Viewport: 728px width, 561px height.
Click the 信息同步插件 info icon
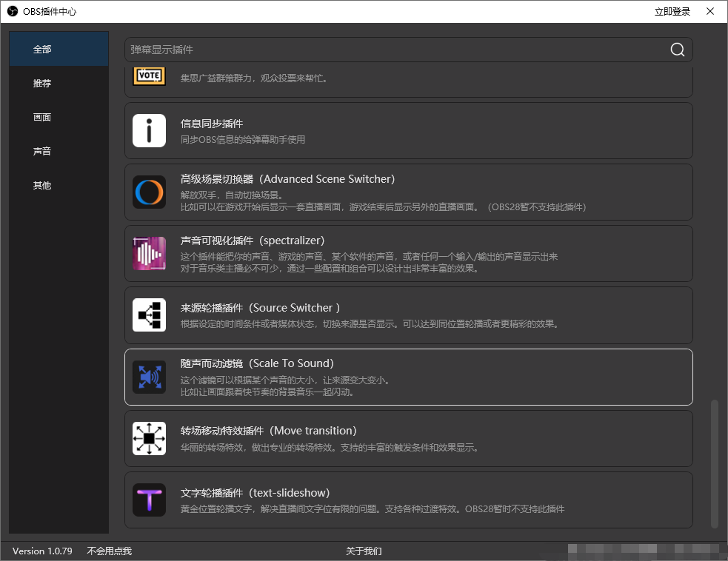tap(149, 130)
